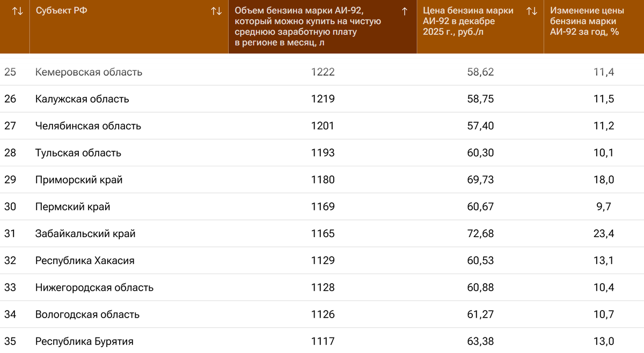Select Нижегородская область entry
The image size is (644, 353).
click(94, 288)
